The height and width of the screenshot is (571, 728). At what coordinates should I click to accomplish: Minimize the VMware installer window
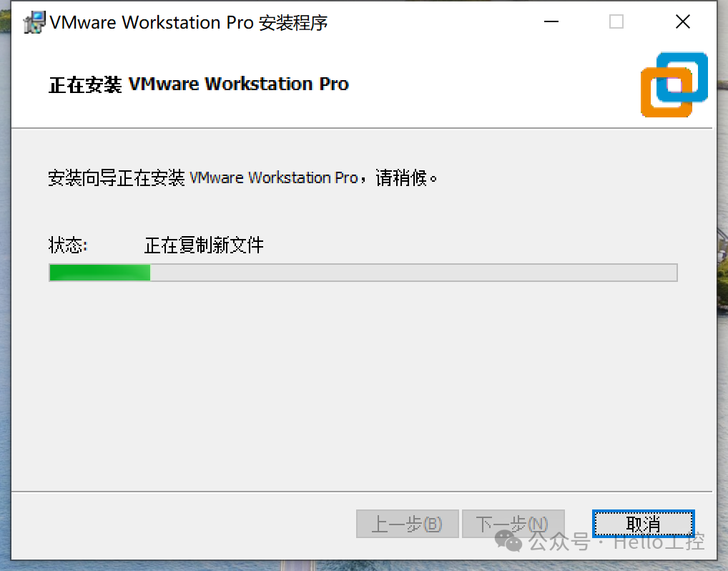pos(551,22)
